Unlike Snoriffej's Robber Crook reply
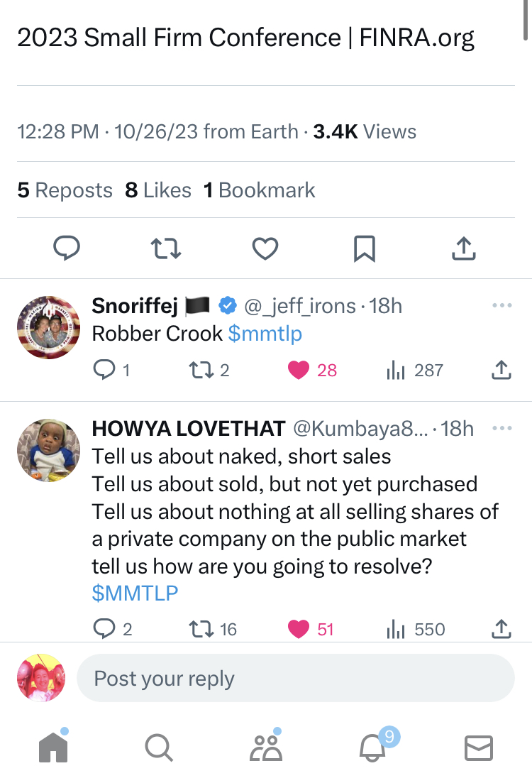The width and height of the screenshot is (532, 783). (x=299, y=370)
